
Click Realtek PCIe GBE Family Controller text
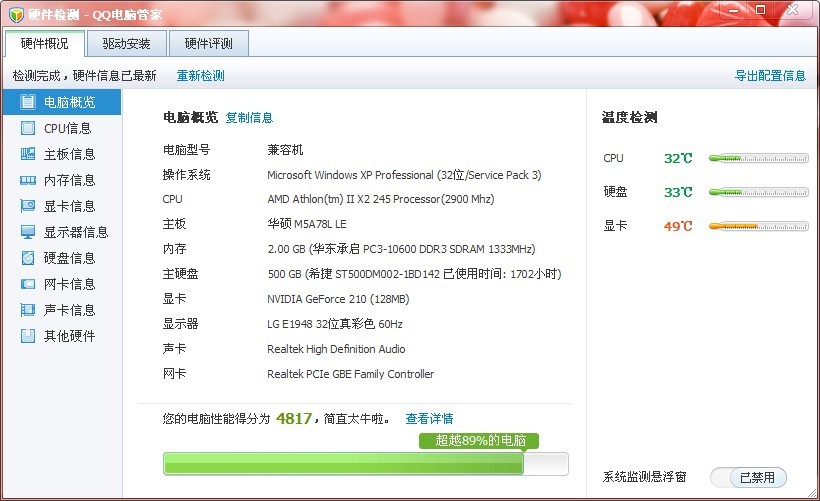(350, 374)
